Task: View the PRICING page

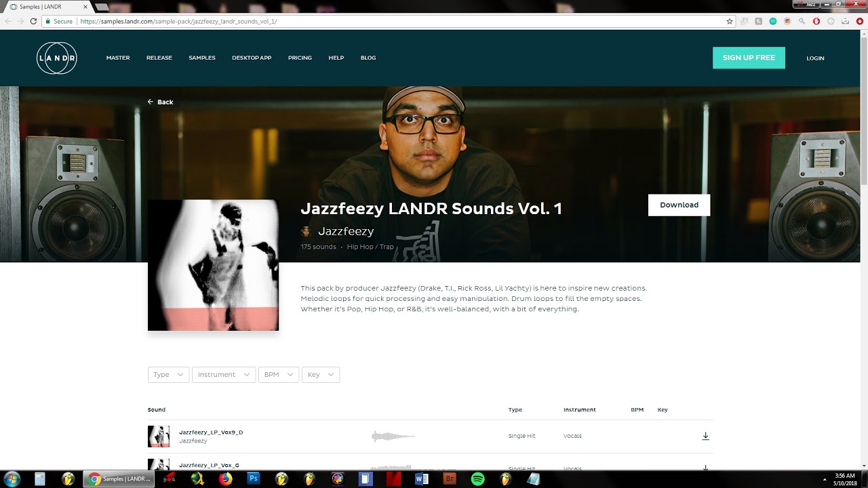Action: coord(300,58)
